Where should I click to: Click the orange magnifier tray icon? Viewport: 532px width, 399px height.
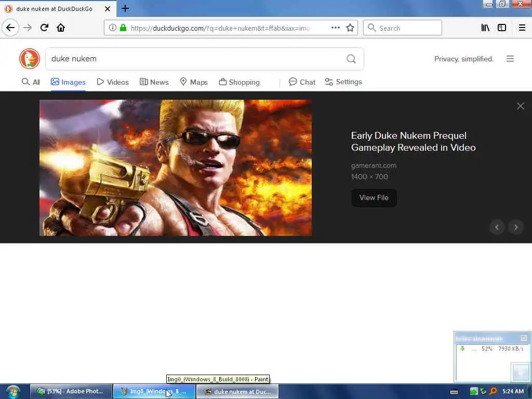[x=493, y=391]
